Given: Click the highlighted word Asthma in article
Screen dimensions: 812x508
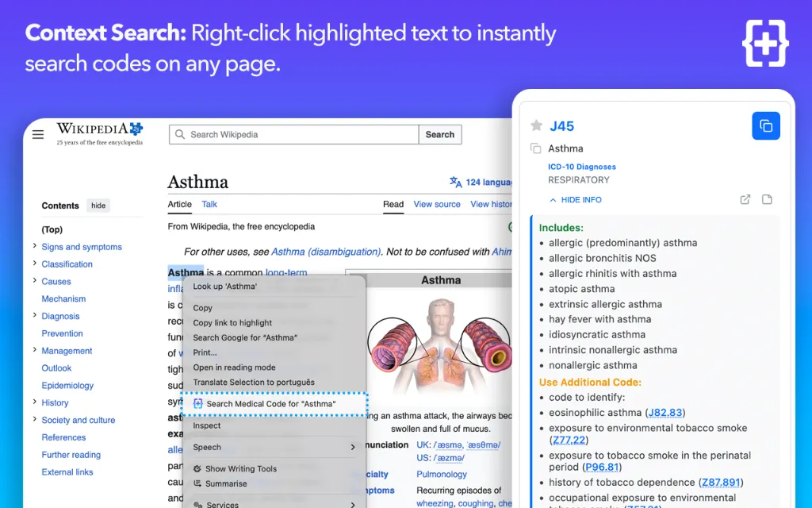Looking at the screenshot, I should [186, 272].
